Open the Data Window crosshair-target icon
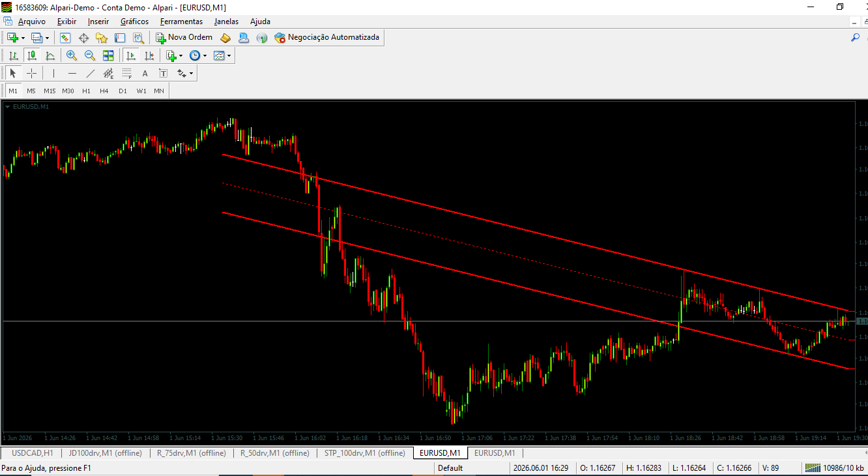The height and width of the screenshot is (476, 868). pyautogui.click(x=83, y=38)
